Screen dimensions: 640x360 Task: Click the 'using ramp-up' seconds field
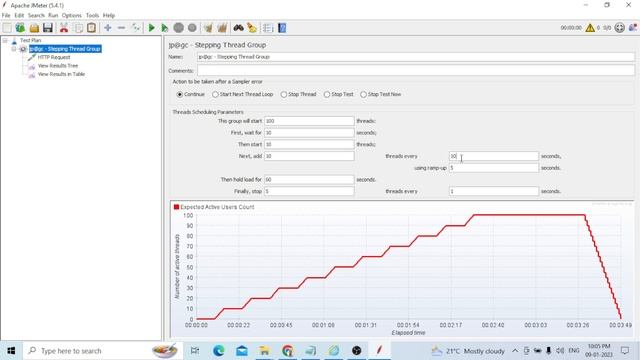click(493, 168)
